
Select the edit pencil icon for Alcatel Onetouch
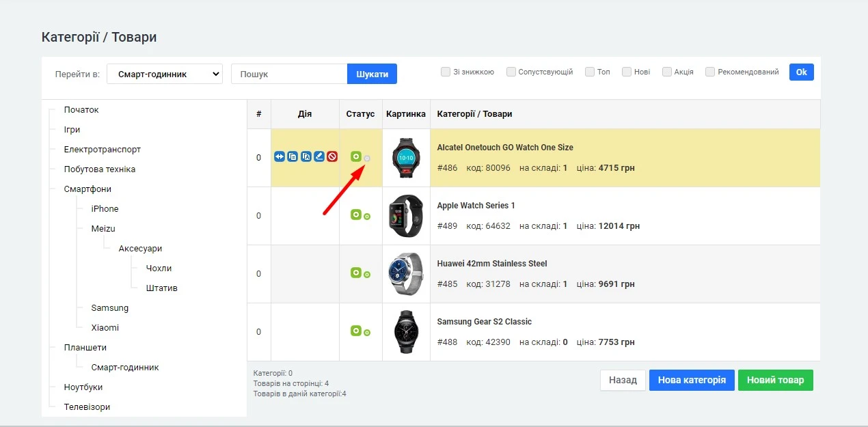[x=318, y=156]
